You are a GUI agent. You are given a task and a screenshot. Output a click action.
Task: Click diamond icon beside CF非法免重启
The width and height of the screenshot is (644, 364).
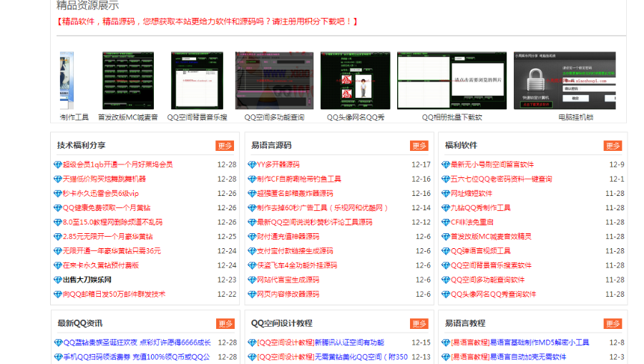pyautogui.click(x=446, y=222)
